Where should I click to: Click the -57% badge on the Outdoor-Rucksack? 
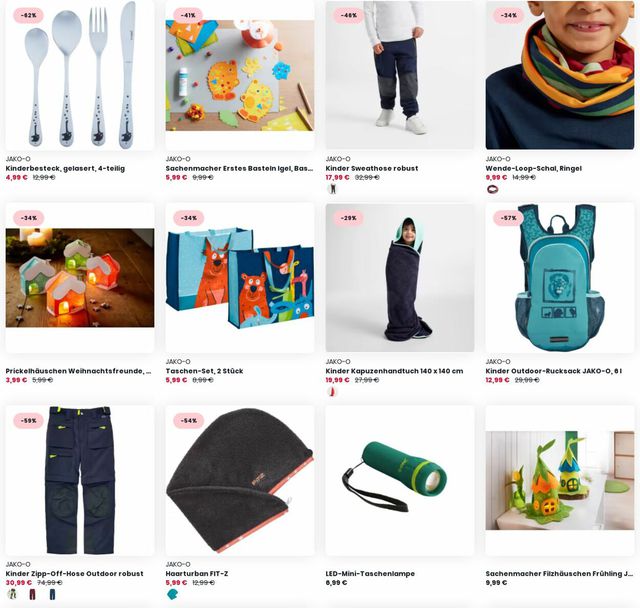[509, 218]
